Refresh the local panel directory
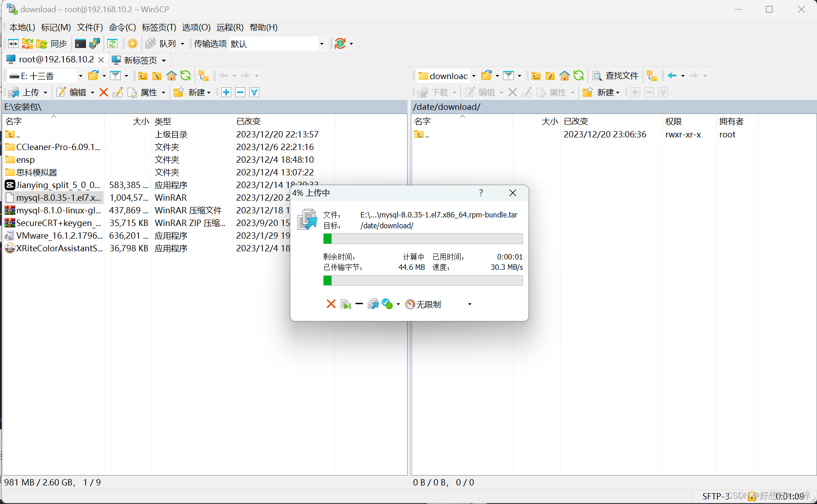The image size is (817, 504). tap(185, 75)
